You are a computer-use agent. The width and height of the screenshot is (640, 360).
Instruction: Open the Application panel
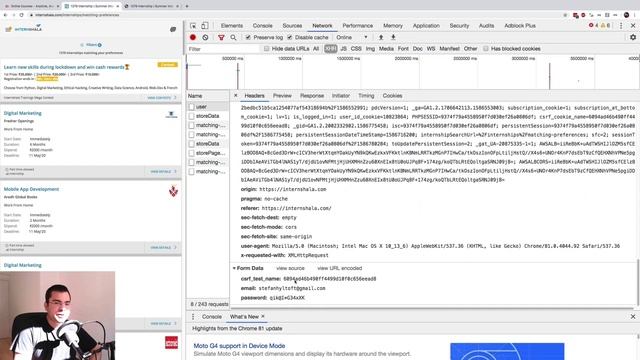pyautogui.click(x=426, y=25)
